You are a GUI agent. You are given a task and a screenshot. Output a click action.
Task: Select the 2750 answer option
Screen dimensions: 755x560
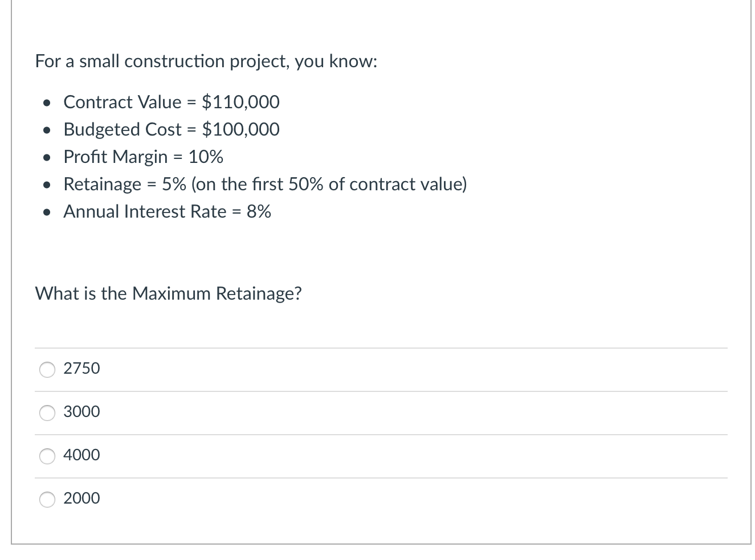pyautogui.click(x=48, y=370)
